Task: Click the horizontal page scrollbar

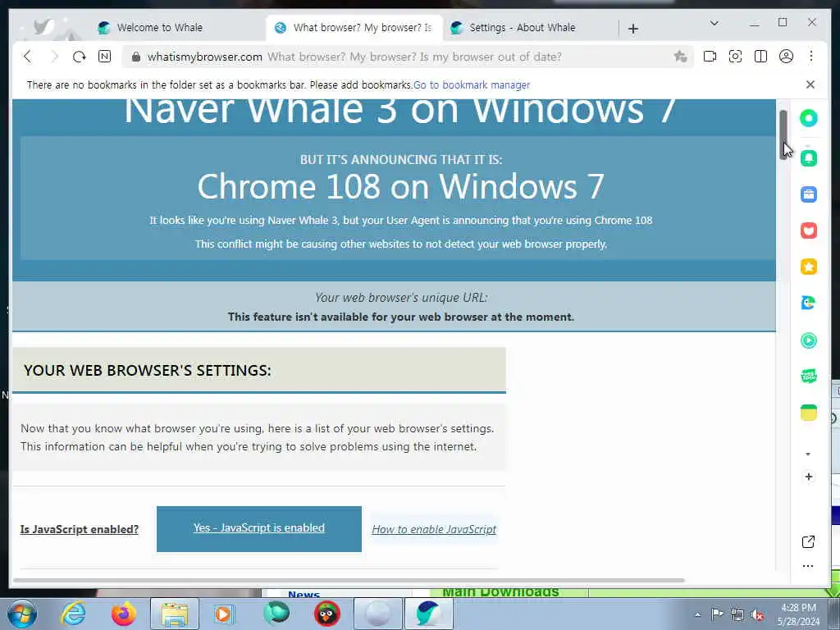Action: (x=349, y=580)
